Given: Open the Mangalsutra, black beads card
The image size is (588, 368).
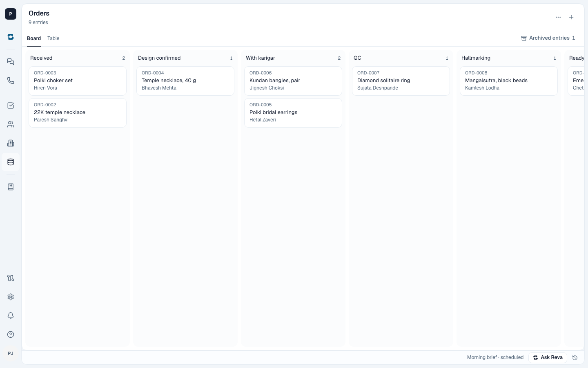Looking at the screenshot, I should point(509,81).
